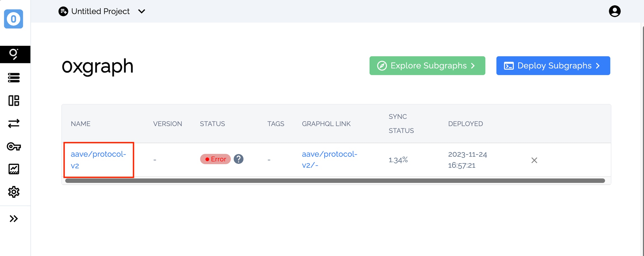The width and height of the screenshot is (644, 256).
Task: Click the question mark help icon beside Error
Action: [238, 159]
